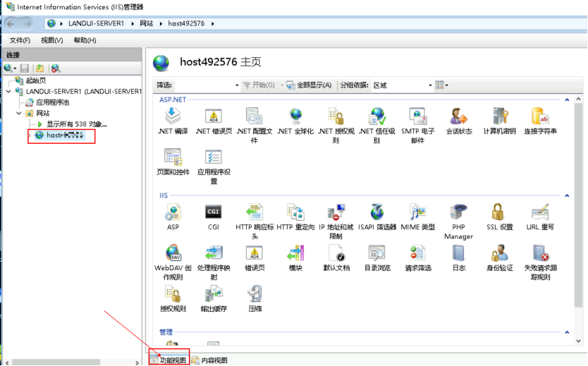
Task: Collapse the LANDUI-SERVER1 tree node
Action: [8, 91]
